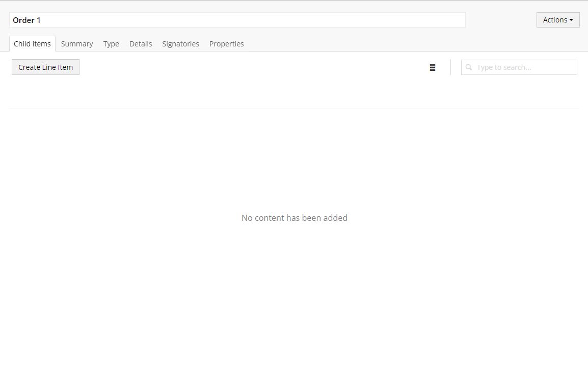This screenshot has width=588, height=381.
Task: Open the list view layout icon
Action: coord(432,67)
